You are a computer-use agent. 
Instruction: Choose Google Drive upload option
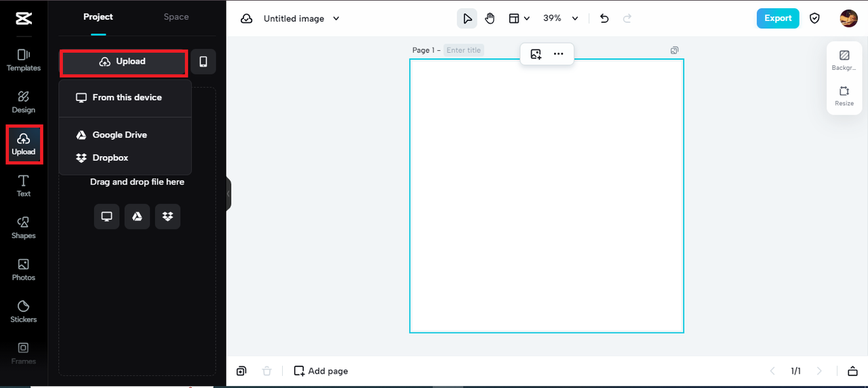tap(125, 135)
